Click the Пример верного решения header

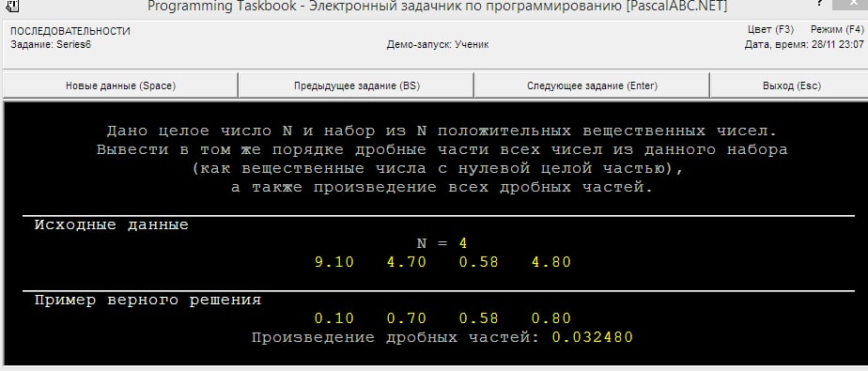pyautogui.click(x=147, y=301)
